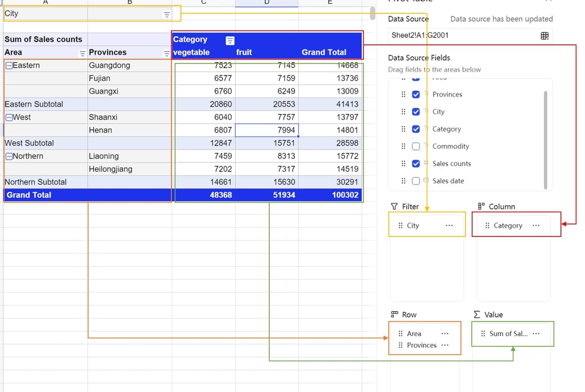
Task: Click the drag handle beside the Sales counts field
Action: point(403,164)
